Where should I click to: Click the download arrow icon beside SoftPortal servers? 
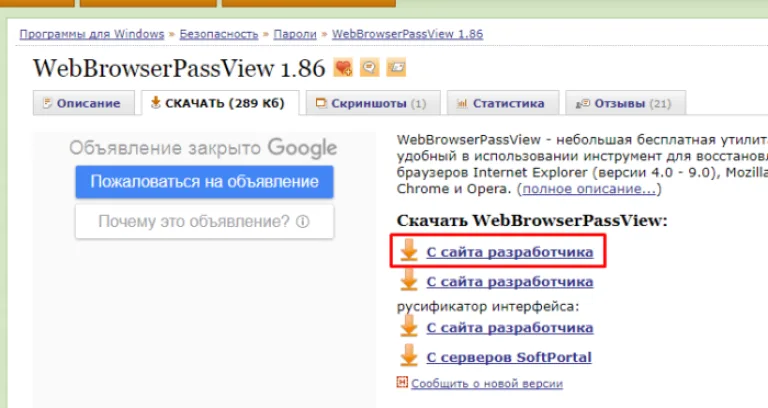408,356
